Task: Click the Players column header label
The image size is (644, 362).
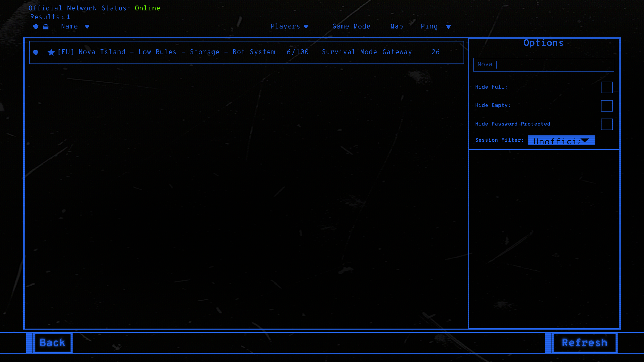Action: [285, 27]
